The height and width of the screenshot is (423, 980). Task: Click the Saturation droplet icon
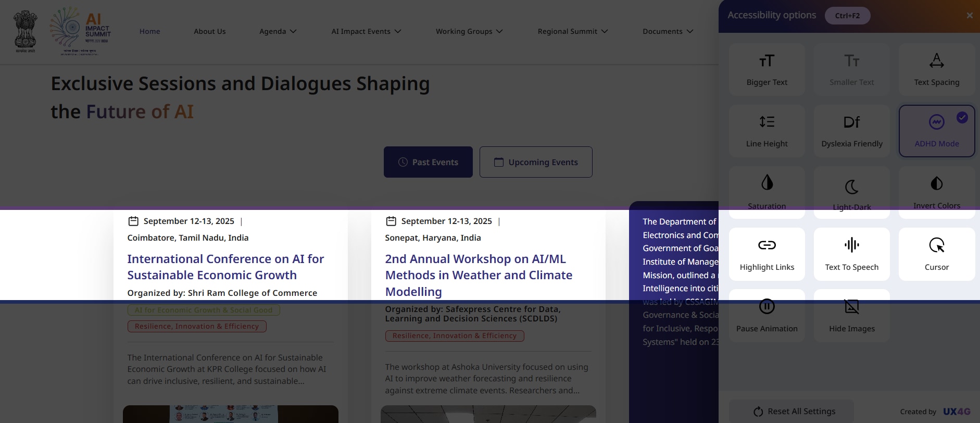[767, 183]
